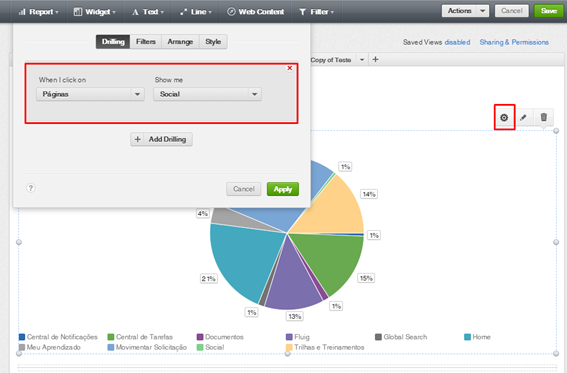
Task: Click the Documentos legend color swatch
Action: point(200,337)
